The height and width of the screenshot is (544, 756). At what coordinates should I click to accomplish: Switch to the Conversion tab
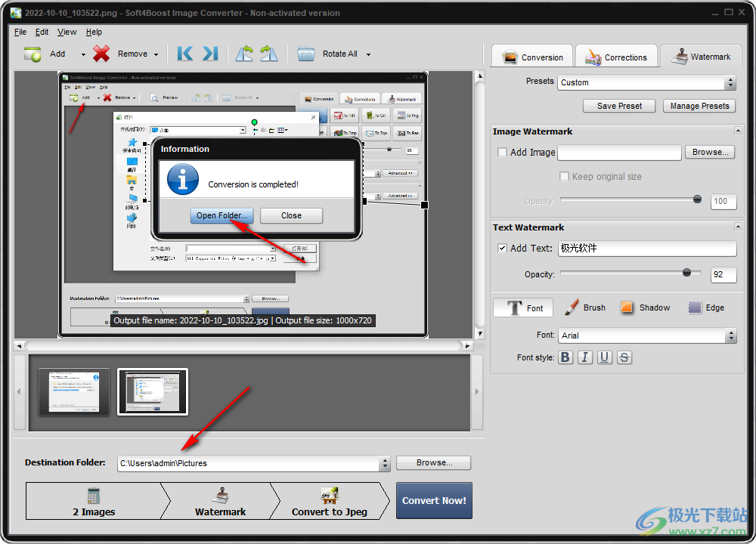[x=532, y=56]
